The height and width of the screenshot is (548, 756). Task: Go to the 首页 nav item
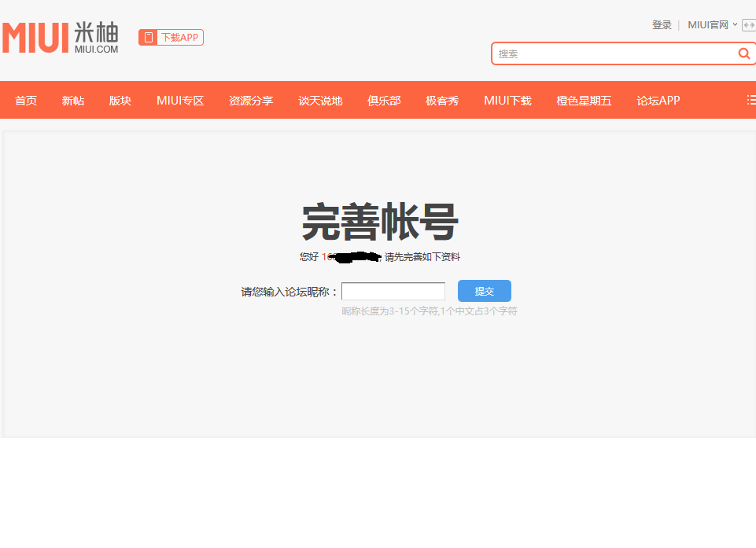26,101
